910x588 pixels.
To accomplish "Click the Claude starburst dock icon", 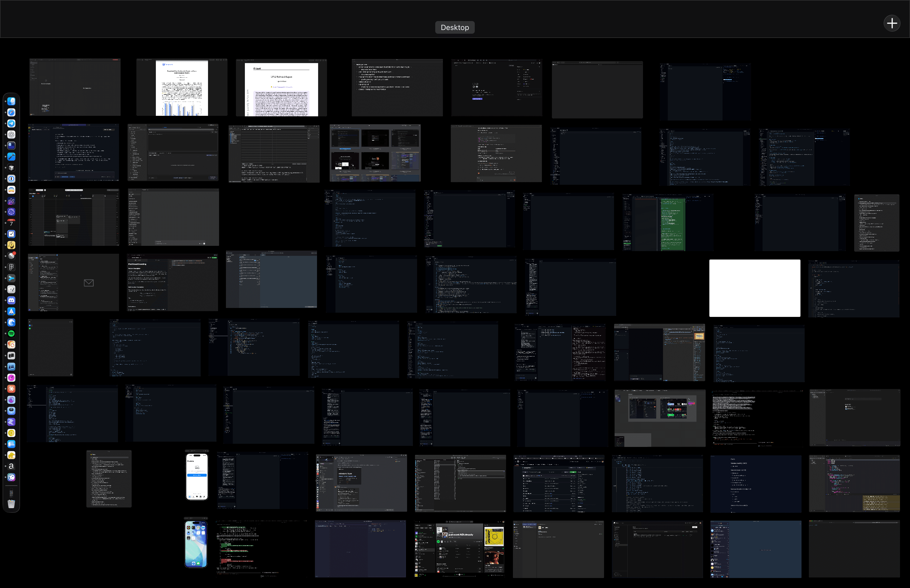I will [x=12, y=389].
